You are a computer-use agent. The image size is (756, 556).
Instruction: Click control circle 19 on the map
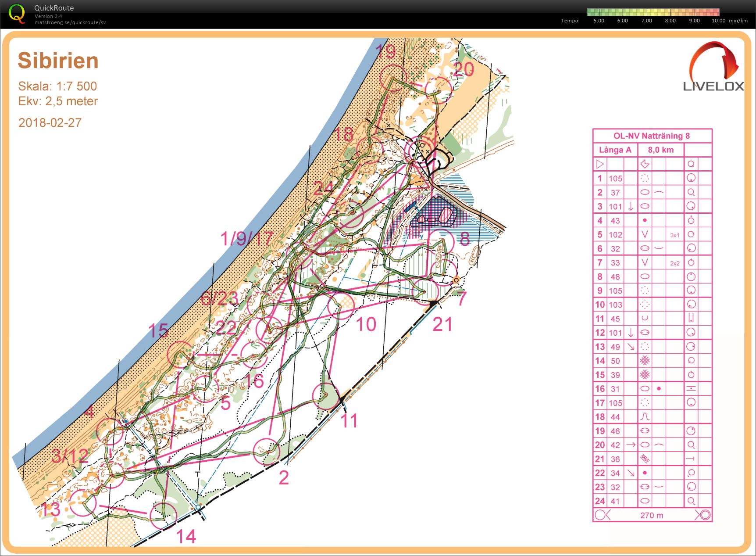coord(393,79)
